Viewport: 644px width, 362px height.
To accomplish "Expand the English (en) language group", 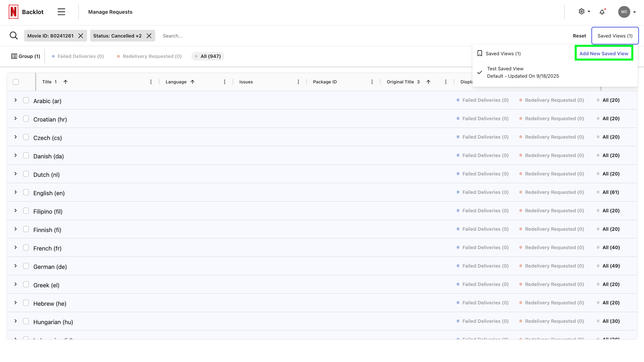I will point(15,192).
